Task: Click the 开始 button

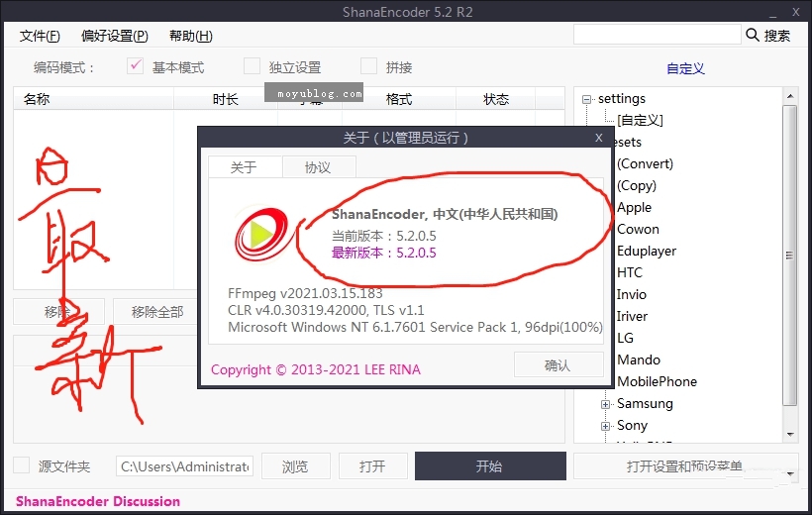Action: (x=490, y=465)
